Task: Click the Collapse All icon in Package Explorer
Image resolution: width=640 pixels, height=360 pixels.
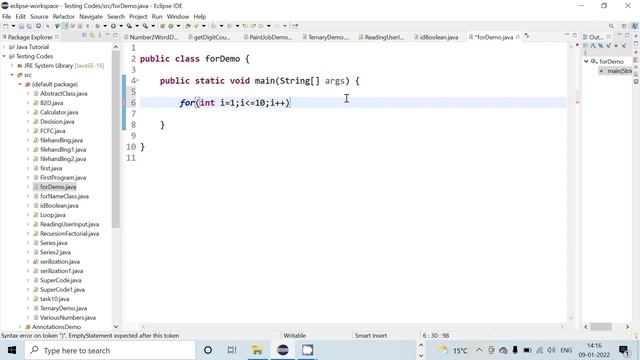Action: click(x=84, y=36)
